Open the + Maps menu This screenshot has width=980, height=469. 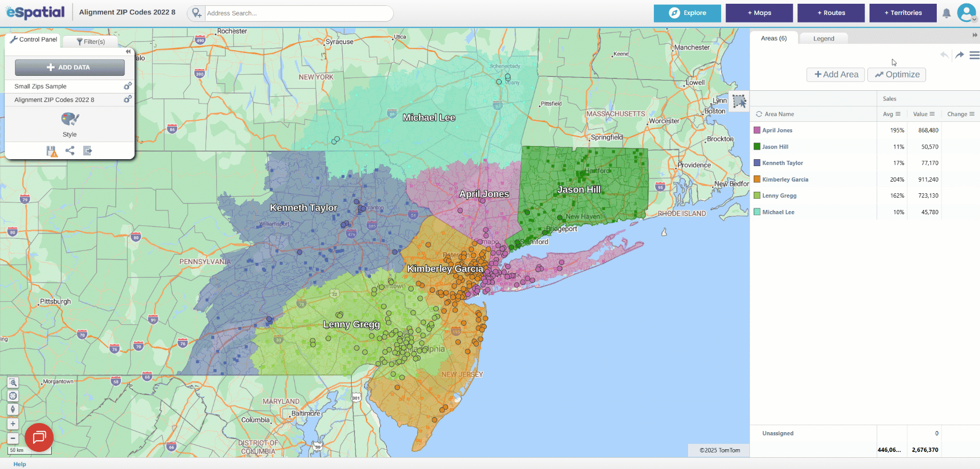[759, 13]
